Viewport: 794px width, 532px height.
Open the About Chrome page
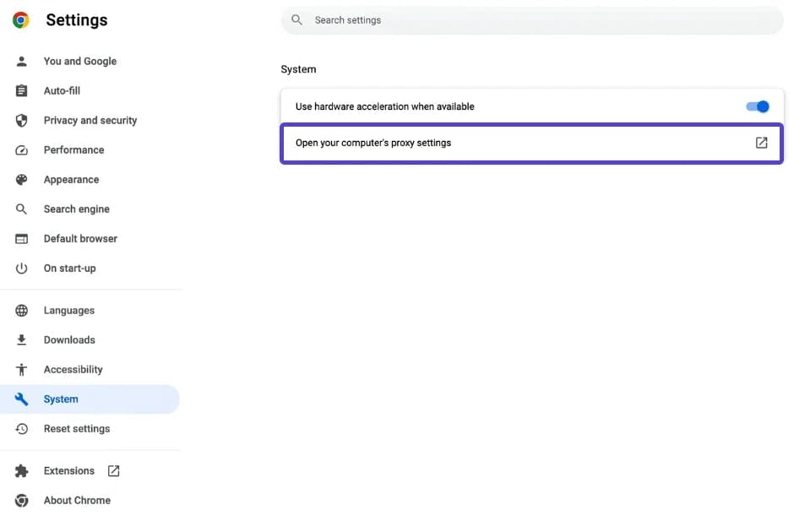[77, 500]
